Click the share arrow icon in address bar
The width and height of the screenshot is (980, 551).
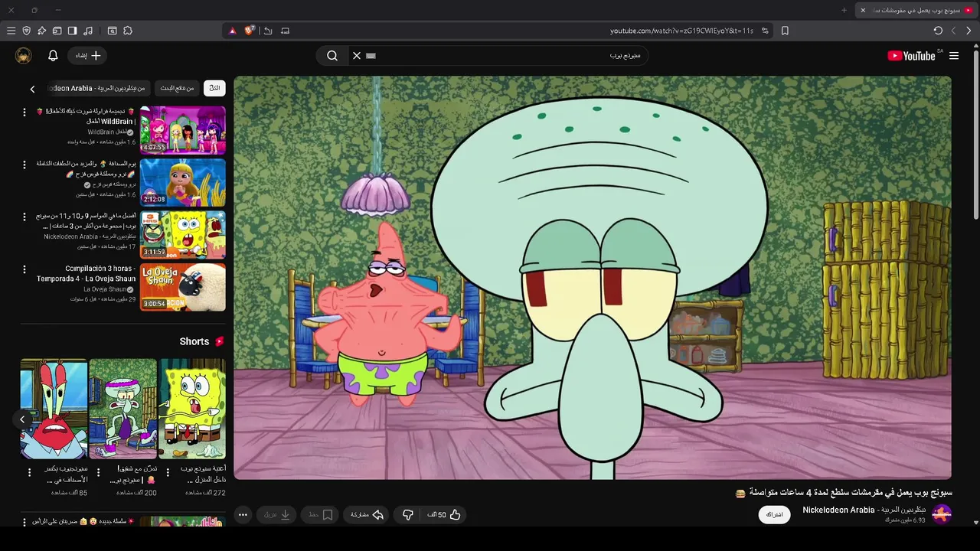coord(267,31)
